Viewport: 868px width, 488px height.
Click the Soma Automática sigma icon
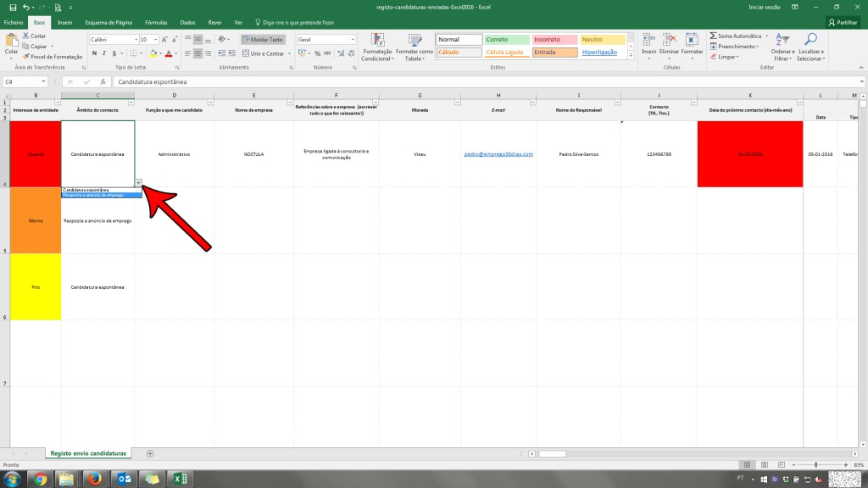coord(713,36)
